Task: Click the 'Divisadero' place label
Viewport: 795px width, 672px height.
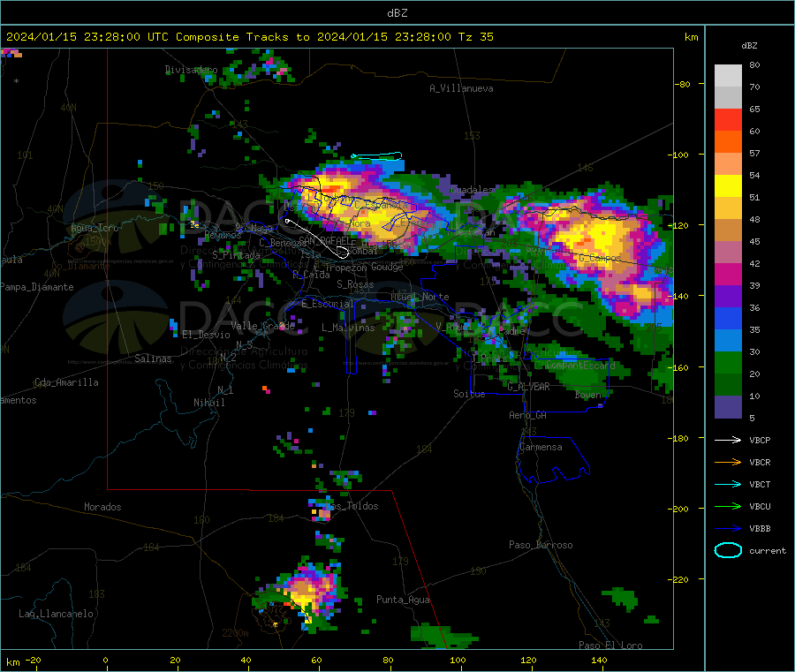Action: coord(192,70)
